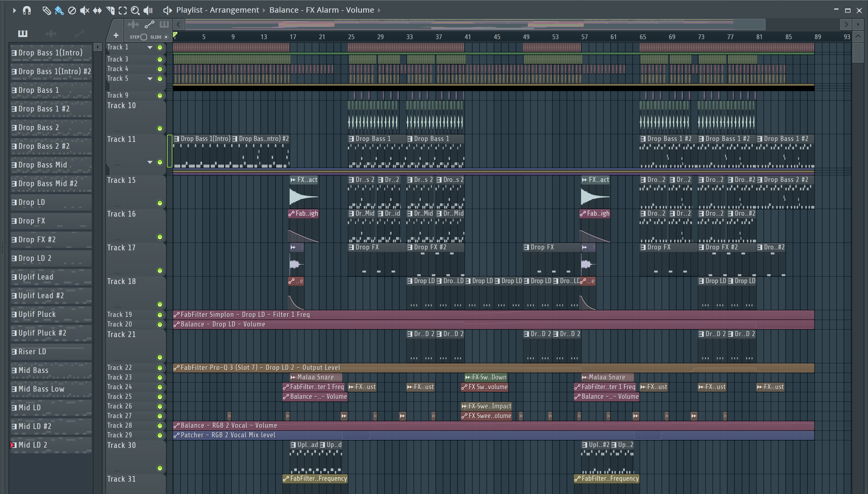Expand the arrow after Playlist - Arrangement
The height and width of the screenshot is (494, 868).
coord(264,11)
